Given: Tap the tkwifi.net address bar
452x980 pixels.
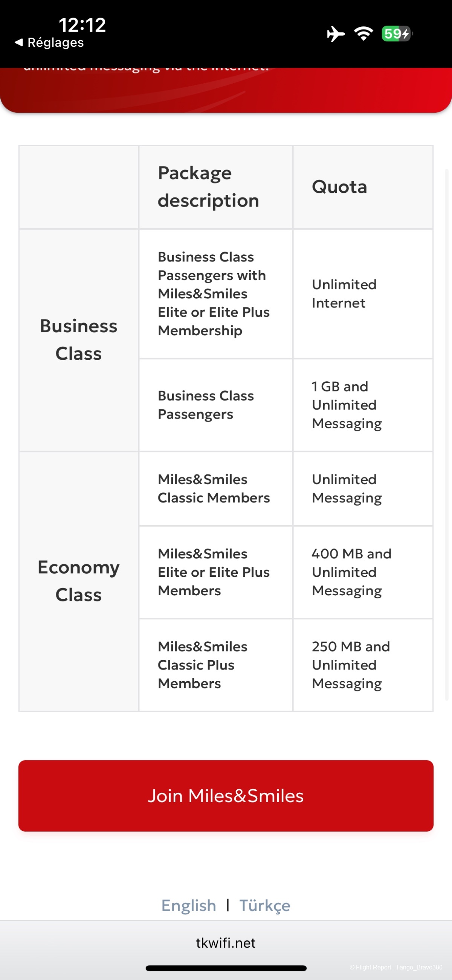Looking at the screenshot, I should (226, 943).
